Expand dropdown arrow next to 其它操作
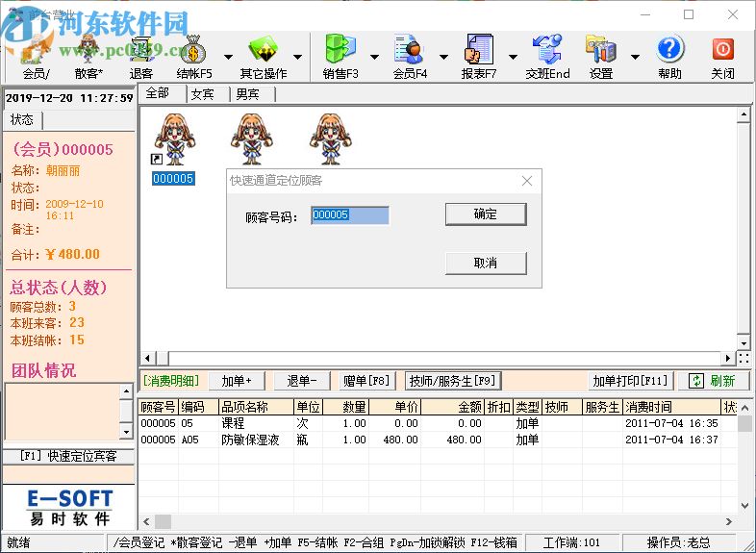 click(298, 57)
